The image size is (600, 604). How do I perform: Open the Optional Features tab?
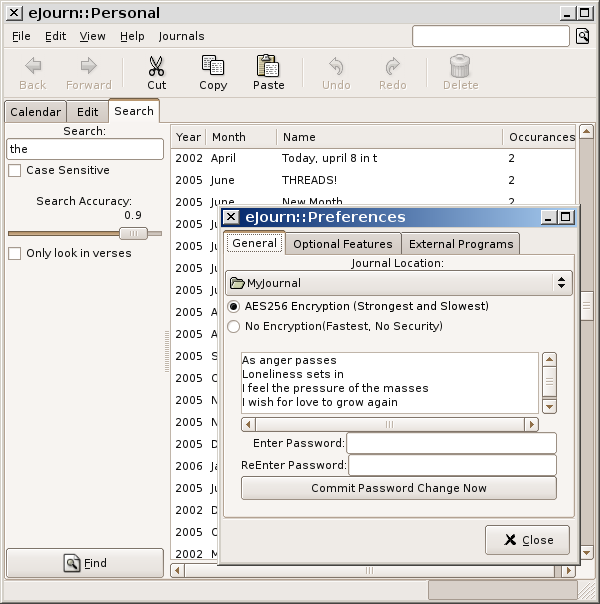[343, 244]
